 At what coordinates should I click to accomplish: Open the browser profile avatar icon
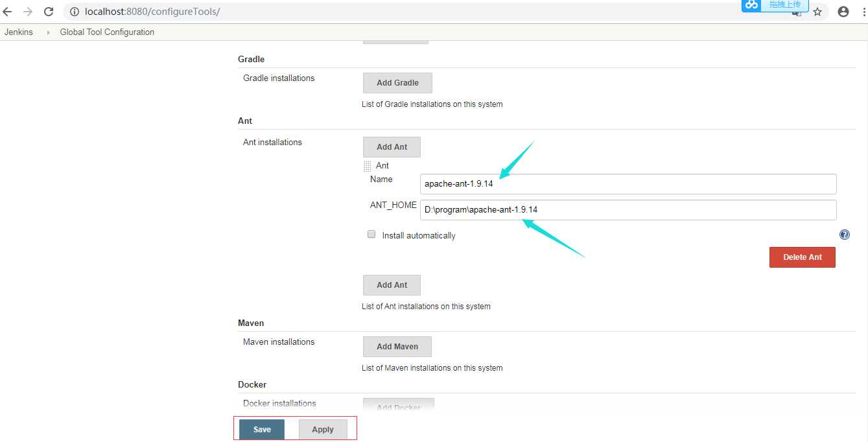(843, 12)
